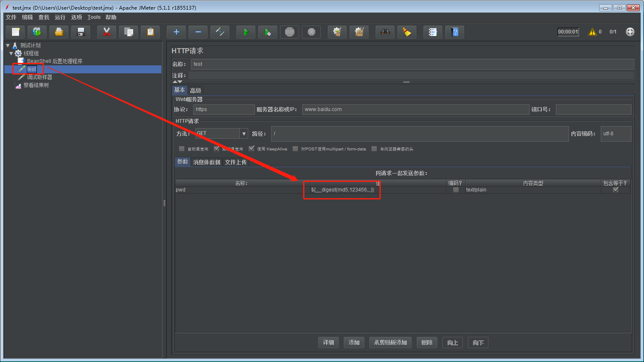Click the comment panel collapse arrows

click(x=177, y=82)
